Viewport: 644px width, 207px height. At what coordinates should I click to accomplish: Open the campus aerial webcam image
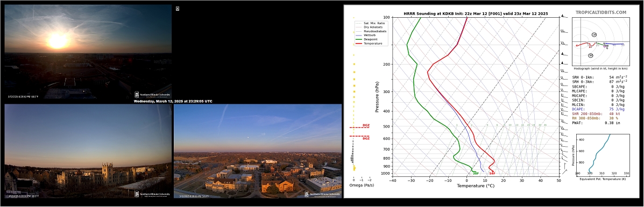[258, 151]
